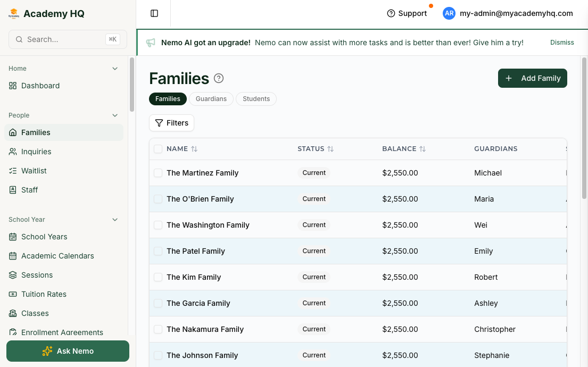Viewport: 588px width, 367px height.
Task: Check The Patel Family row checkbox
Action: (158, 251)
